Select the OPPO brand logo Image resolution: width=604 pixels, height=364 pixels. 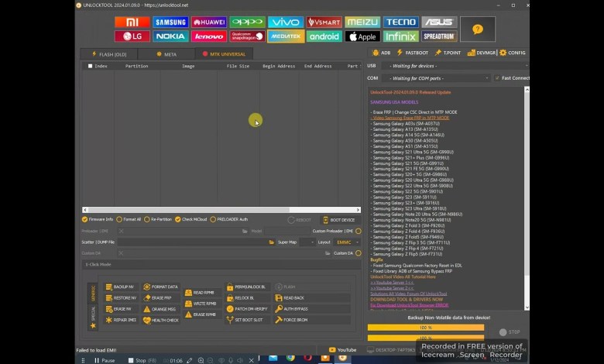[247, 22]
